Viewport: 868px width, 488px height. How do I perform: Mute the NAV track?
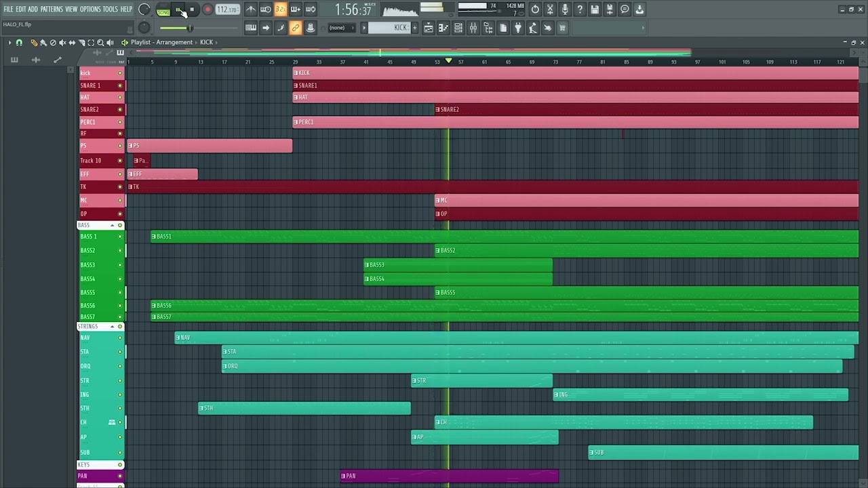tap(120, 338)
